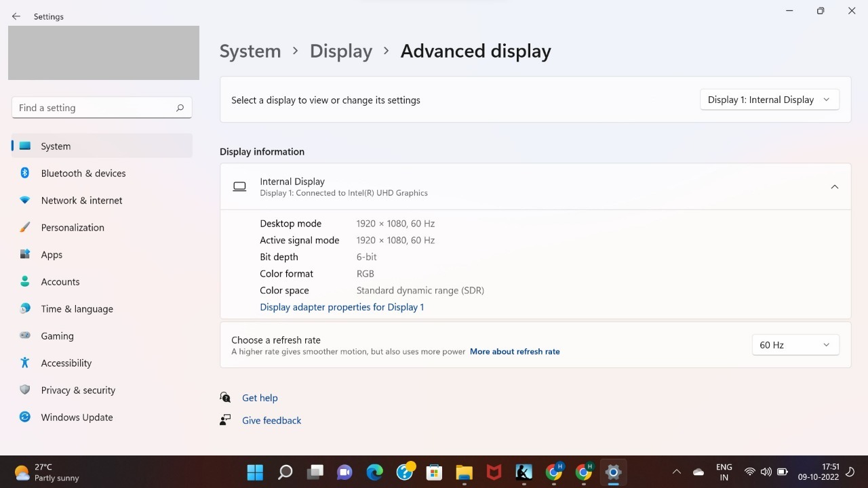This screenshot has height=488, width=868.
Task: Navigate to System in the breadcrumb
Action: click(x=250, y=51)
